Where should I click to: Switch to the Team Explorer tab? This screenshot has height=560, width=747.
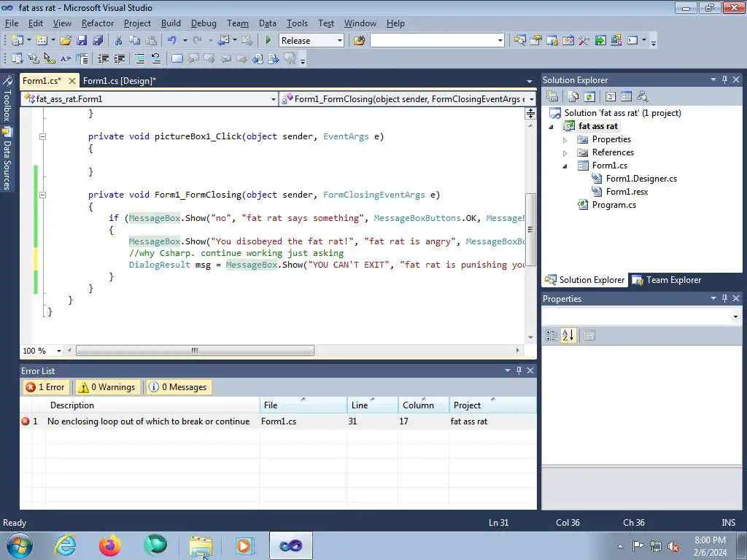coord(667,280)
